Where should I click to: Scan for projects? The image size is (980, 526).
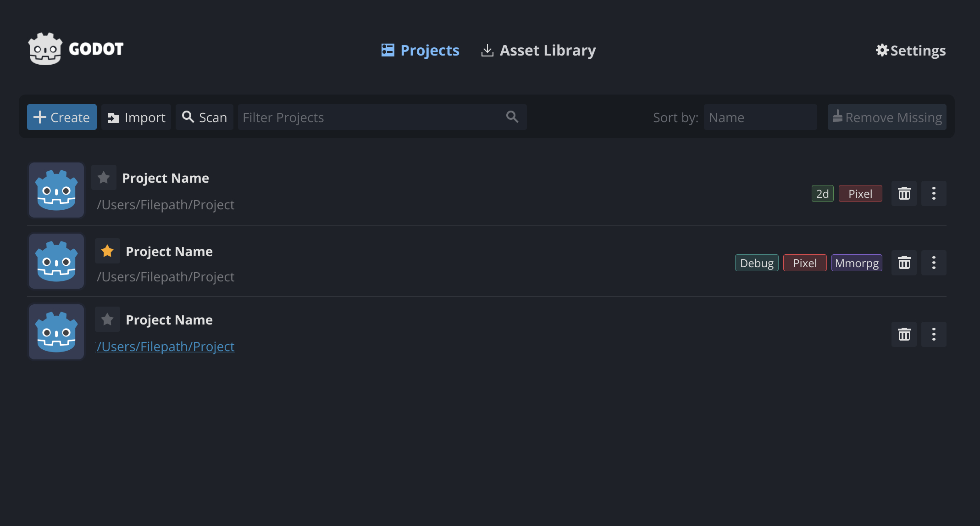coord(205,117)
